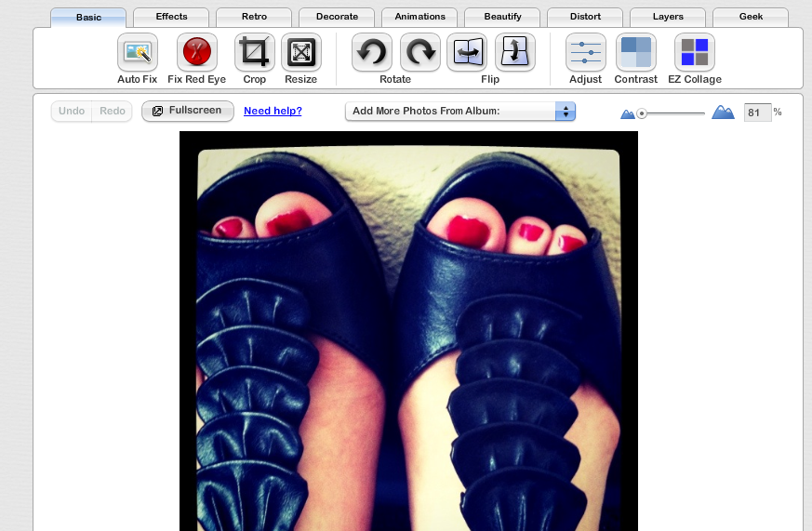Open the Distort tab
Image resolution: width=812 pixels, height=531 pixels.
(585, 17)
